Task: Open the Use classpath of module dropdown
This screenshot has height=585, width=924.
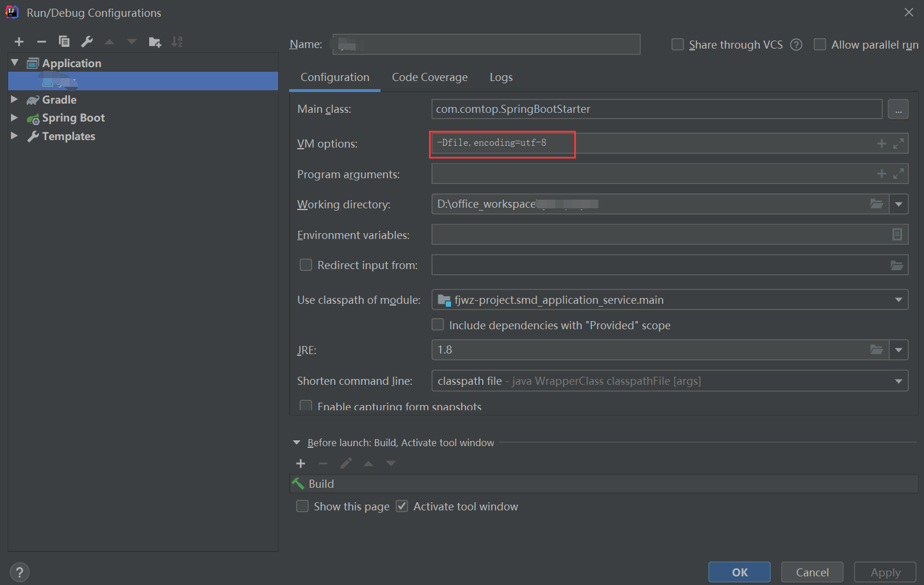Action: click(x=898, y=300)
